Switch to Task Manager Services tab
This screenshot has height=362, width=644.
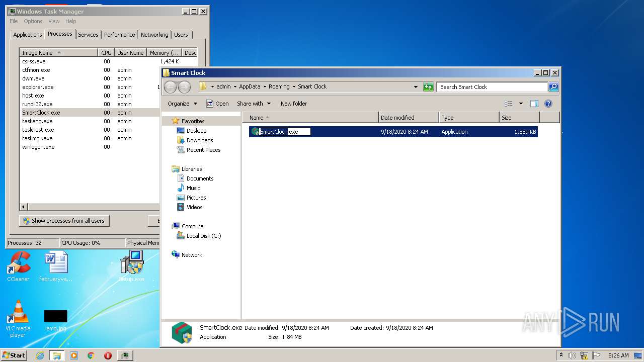pyautogui.click(x=88, y=35)
